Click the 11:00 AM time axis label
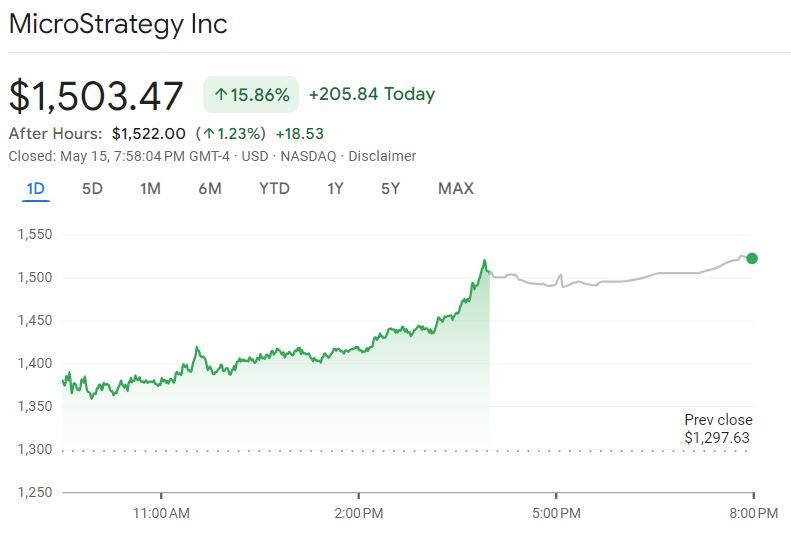The height and width of the screenshot is (533, 791). (161, 513)
